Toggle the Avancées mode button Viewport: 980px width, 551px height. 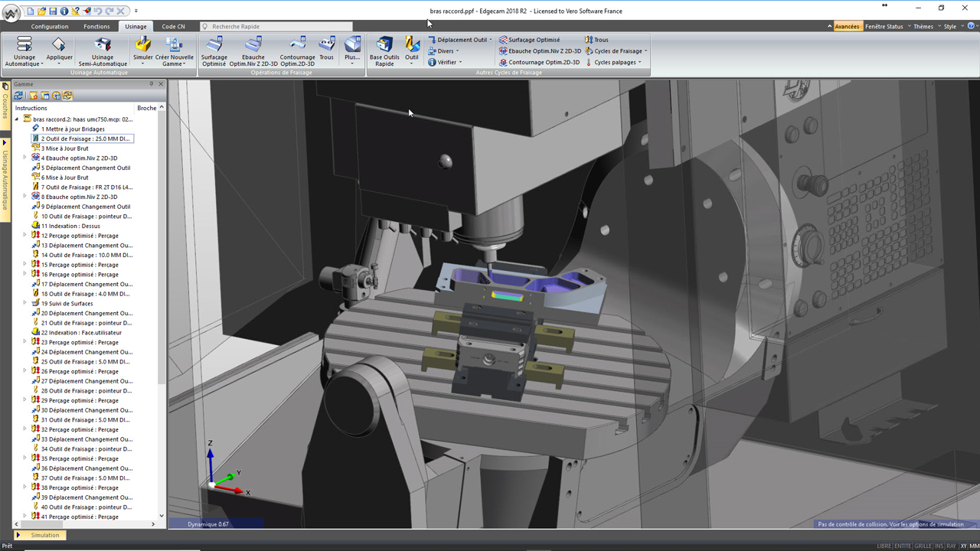(x=846, y=27)
